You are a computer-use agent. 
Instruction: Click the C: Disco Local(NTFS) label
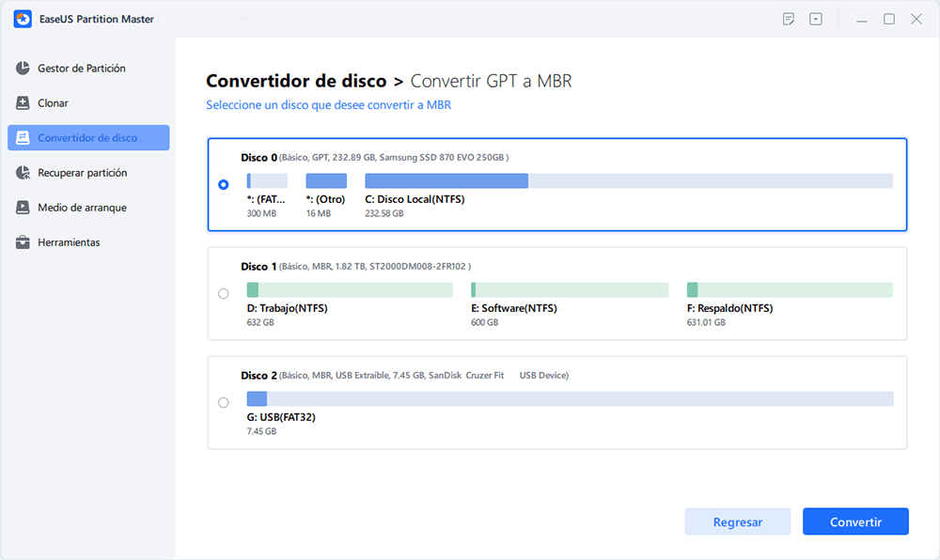click(415, 199)
